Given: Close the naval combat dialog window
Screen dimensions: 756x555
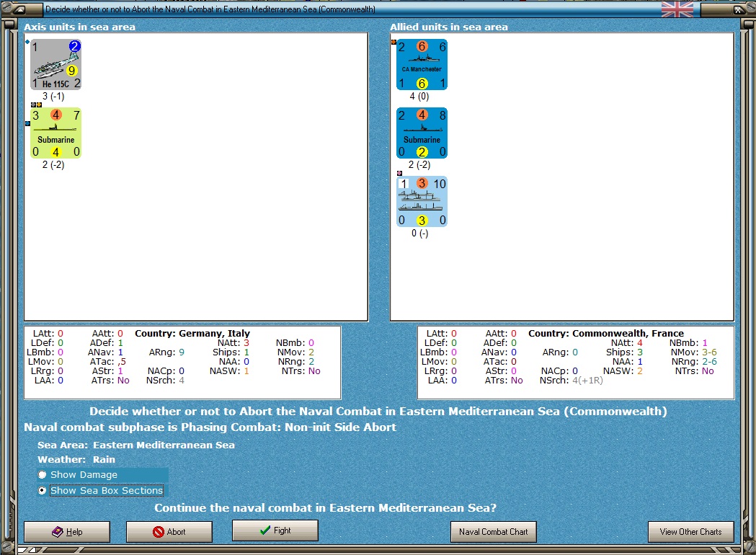Looking at the screenshot, I should click(x=738, y=9).
